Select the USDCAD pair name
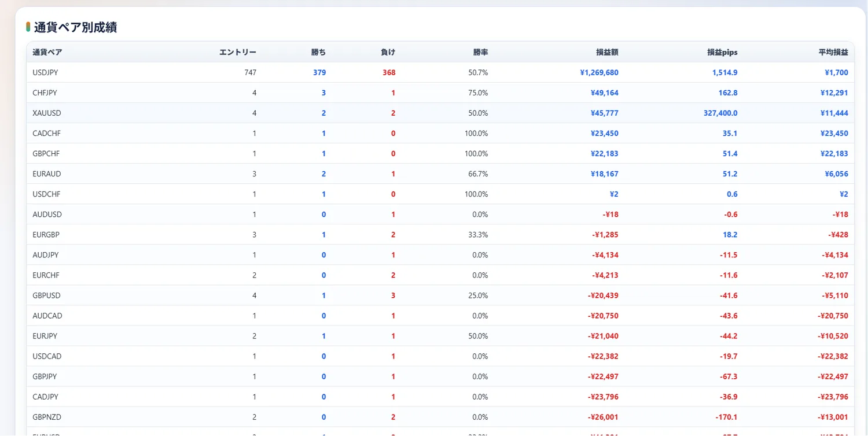 tap(47, 356)
